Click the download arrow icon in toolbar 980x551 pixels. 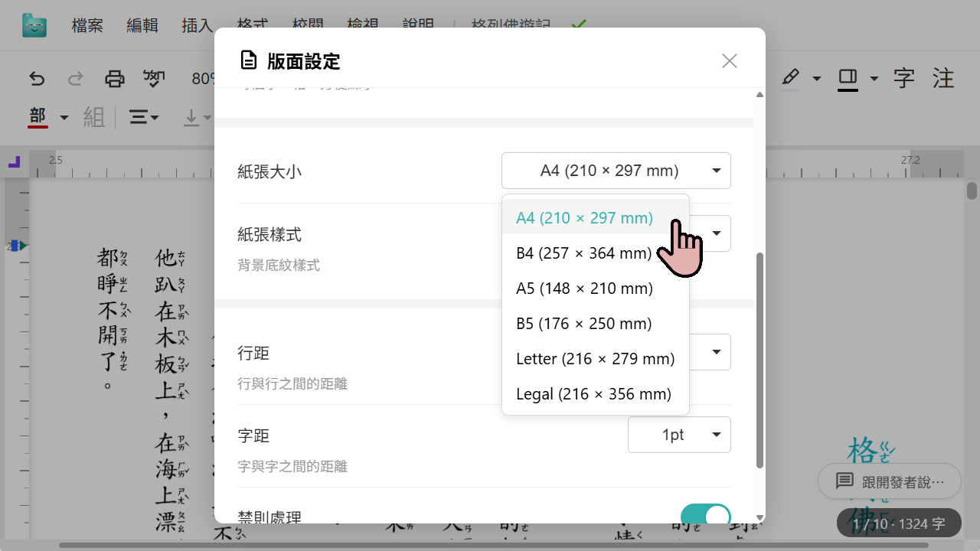point(191,117)
